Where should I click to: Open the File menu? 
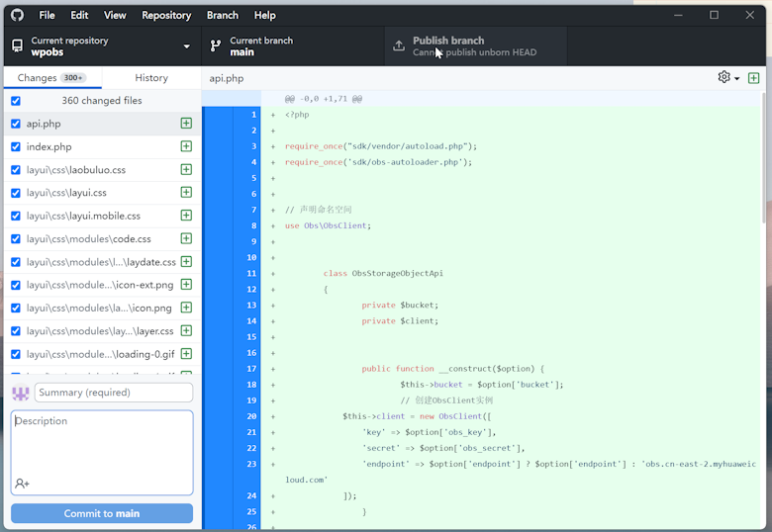pos(47,15)
